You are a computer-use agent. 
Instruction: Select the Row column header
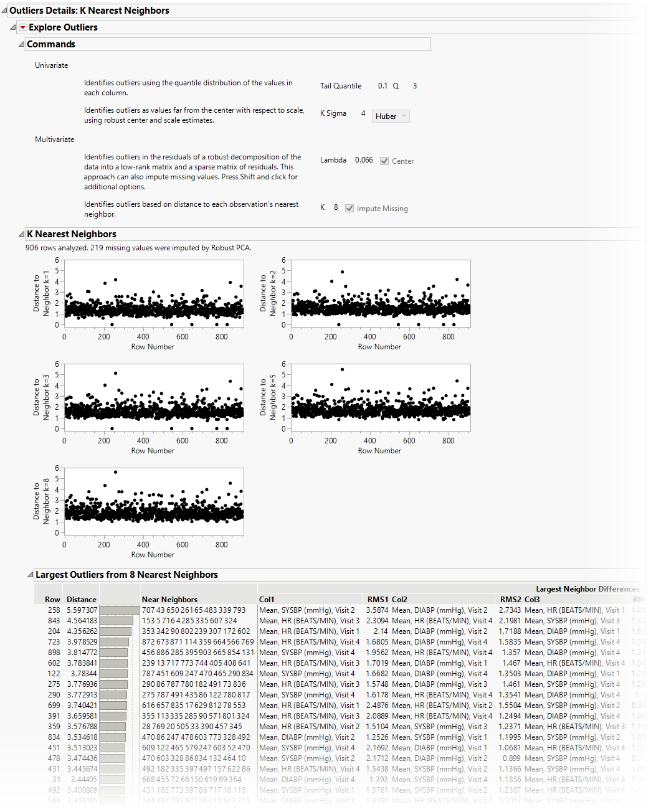[x=52, y=600]
